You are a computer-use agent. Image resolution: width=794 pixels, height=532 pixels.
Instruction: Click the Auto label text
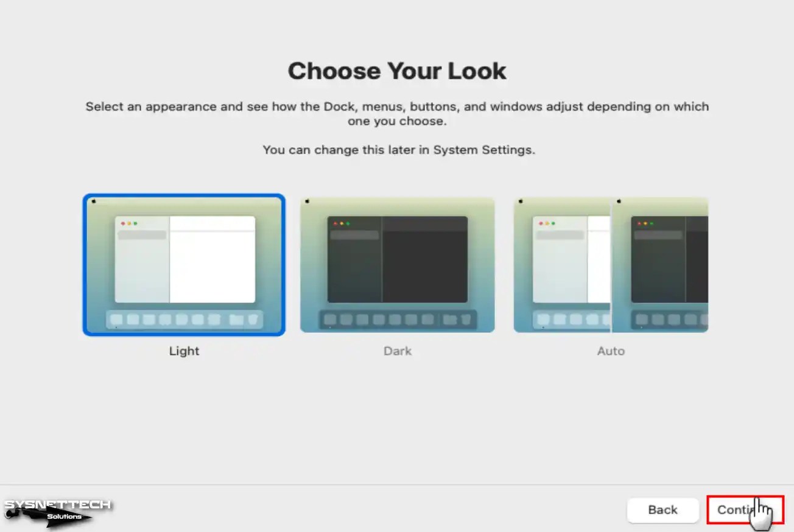pos(611,351)
